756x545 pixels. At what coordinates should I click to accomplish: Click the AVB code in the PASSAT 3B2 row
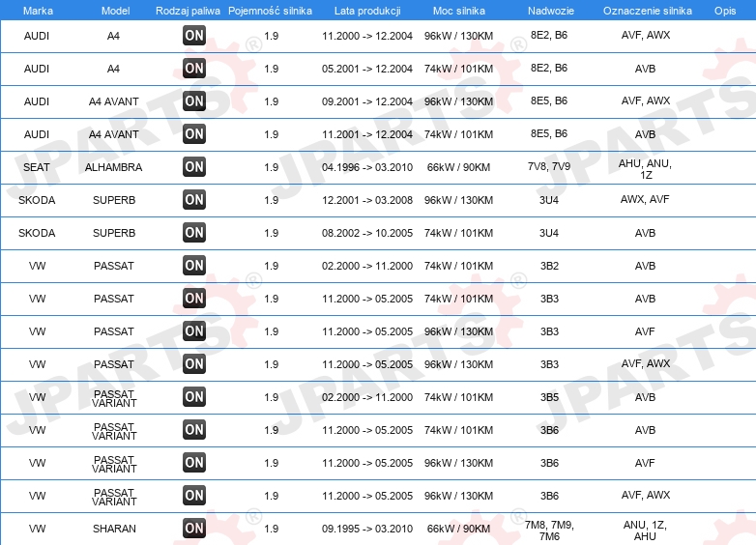tap(645, 266)
